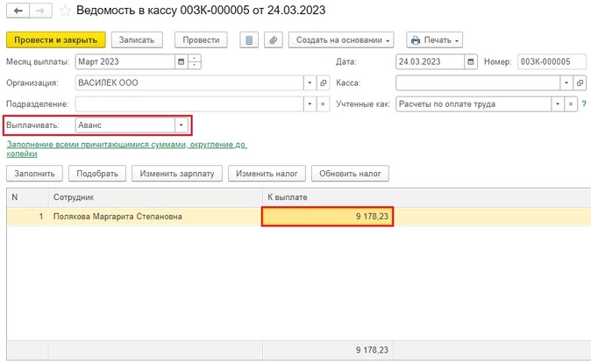Click into the empty Касса field
Image resolution: width=591 pixels, height=364 pixels.
(478, 83)
